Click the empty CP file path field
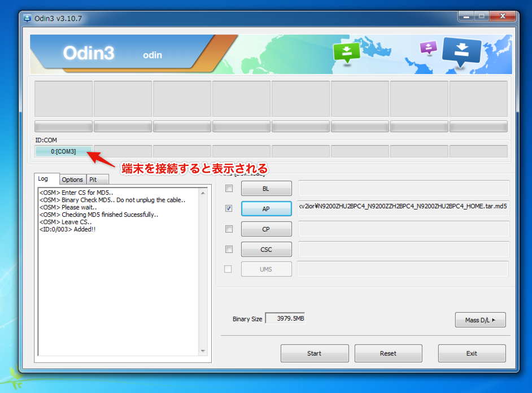Image resolution: width=532 pixels, height=393 pixels. pos(403,229)
